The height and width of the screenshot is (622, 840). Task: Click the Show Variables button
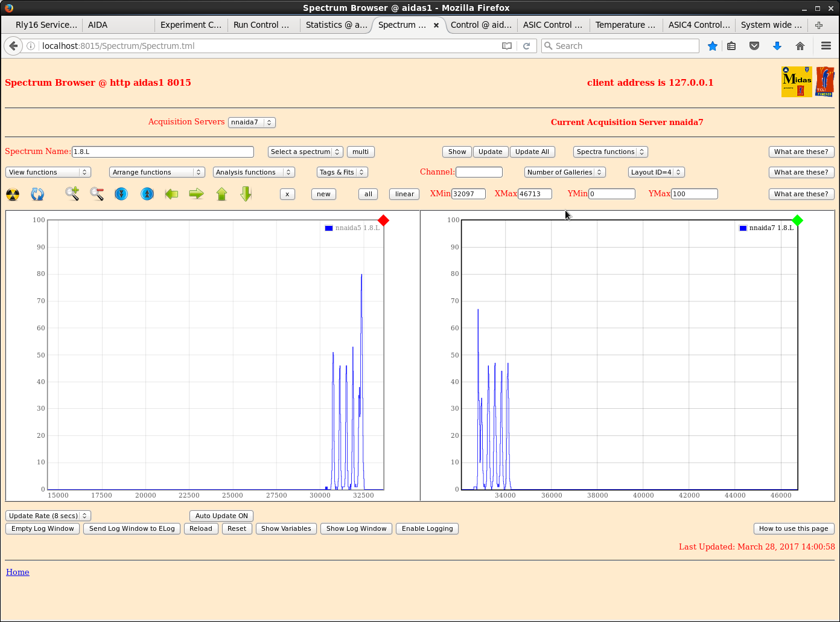pos(286,528)
